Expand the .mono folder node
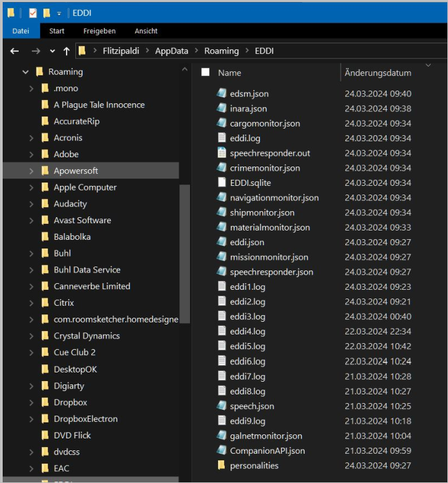Image resolution: width=448 pixels, height=483 pixels. point(31,89)
